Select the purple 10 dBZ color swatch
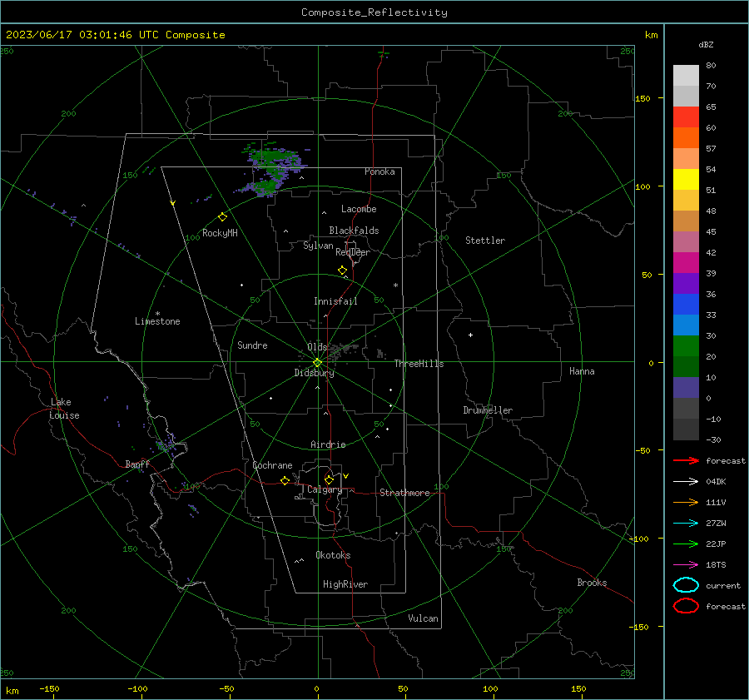The image size is (749, 700). (x=686, y=387)
